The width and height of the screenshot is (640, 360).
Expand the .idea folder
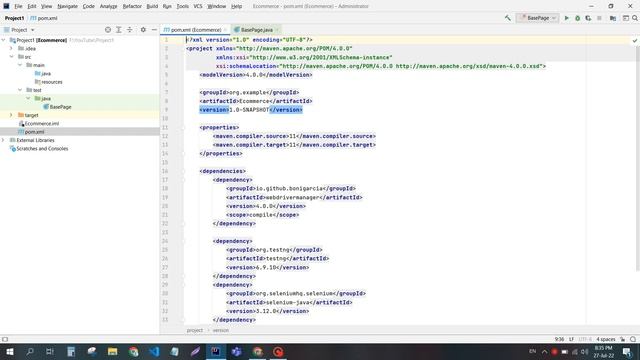point(11,49)
